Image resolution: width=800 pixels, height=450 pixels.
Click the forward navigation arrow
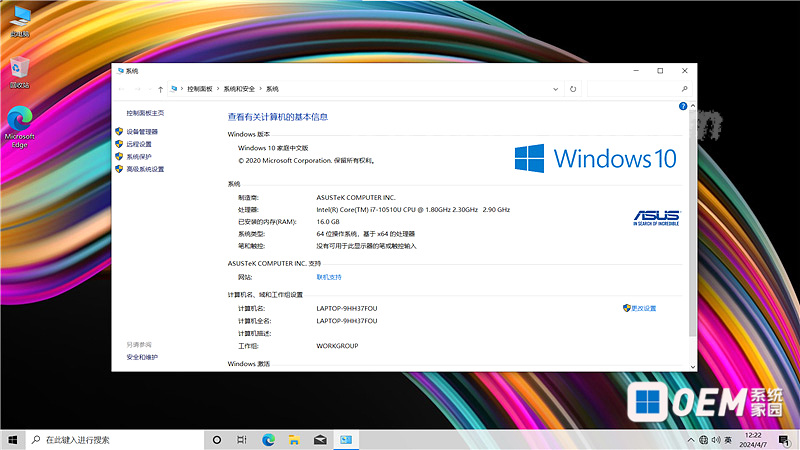[137, 89]
